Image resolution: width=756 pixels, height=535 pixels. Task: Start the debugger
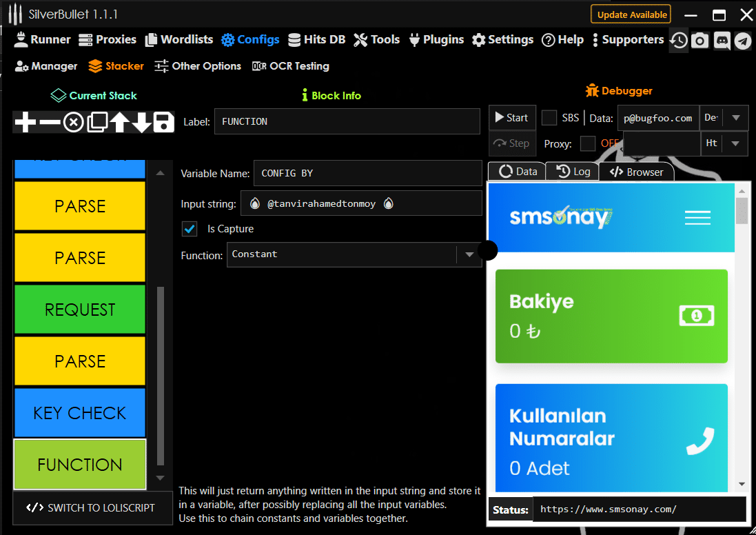click(512, 118)
